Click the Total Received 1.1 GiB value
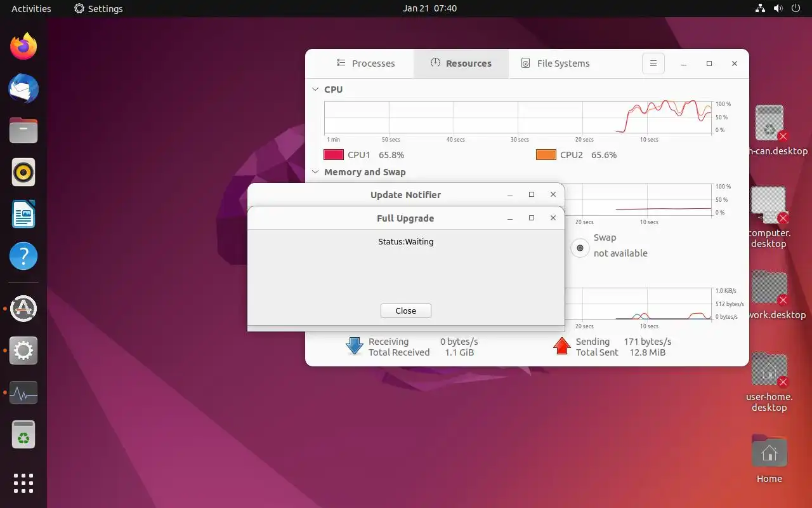 [459, 352]
